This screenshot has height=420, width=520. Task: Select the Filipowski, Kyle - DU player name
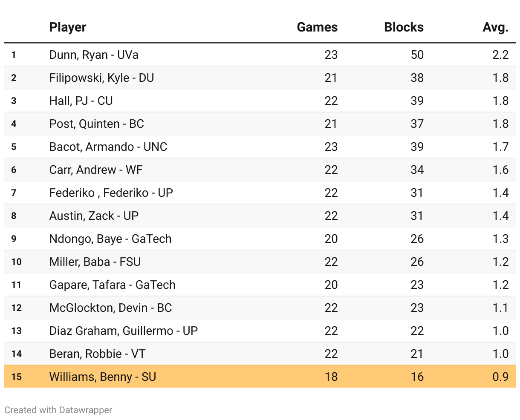tap(102, 78)
